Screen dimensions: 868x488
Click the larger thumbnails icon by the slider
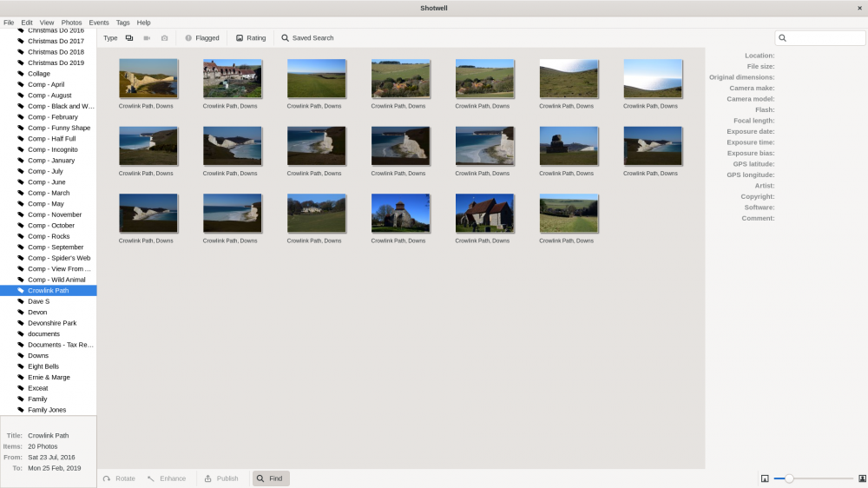[x=862, y=478]
